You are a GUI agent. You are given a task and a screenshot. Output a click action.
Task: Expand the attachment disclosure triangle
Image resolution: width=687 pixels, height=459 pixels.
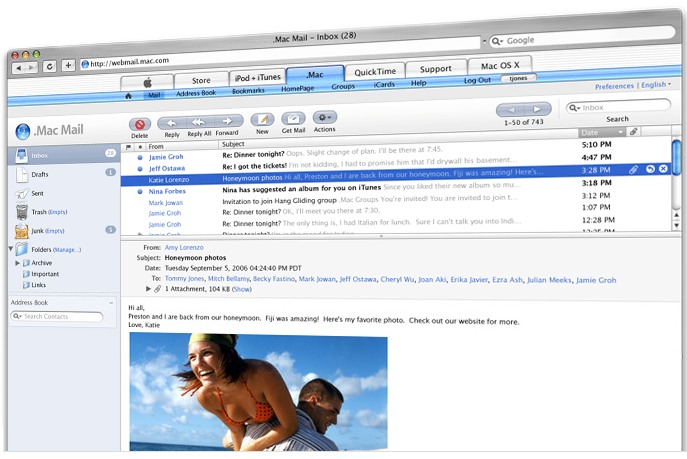tap(148, 289)
